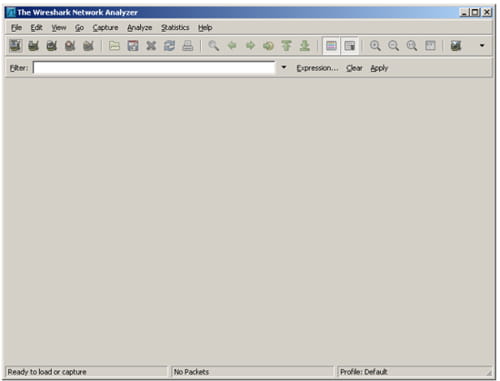Viewport: 500px width, 381px height.
Task: Reset zoom to normal size icon
Action: coord(412,46)
